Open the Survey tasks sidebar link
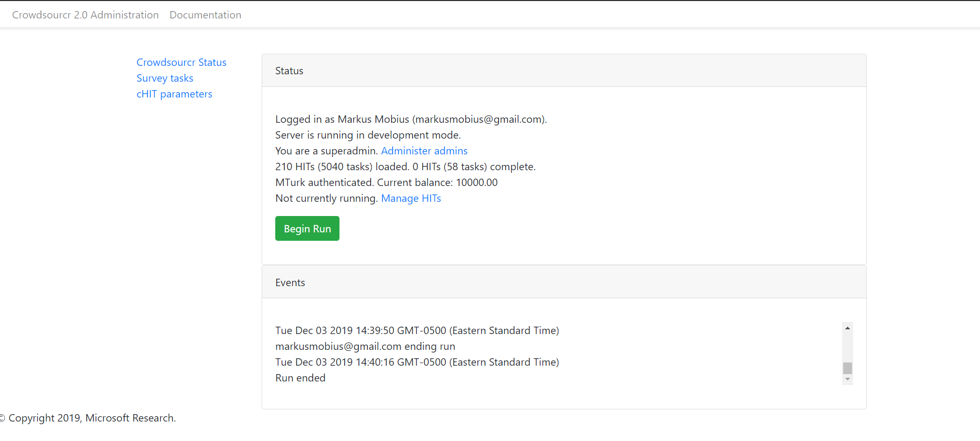980x441 pixels. coord(165,78)
